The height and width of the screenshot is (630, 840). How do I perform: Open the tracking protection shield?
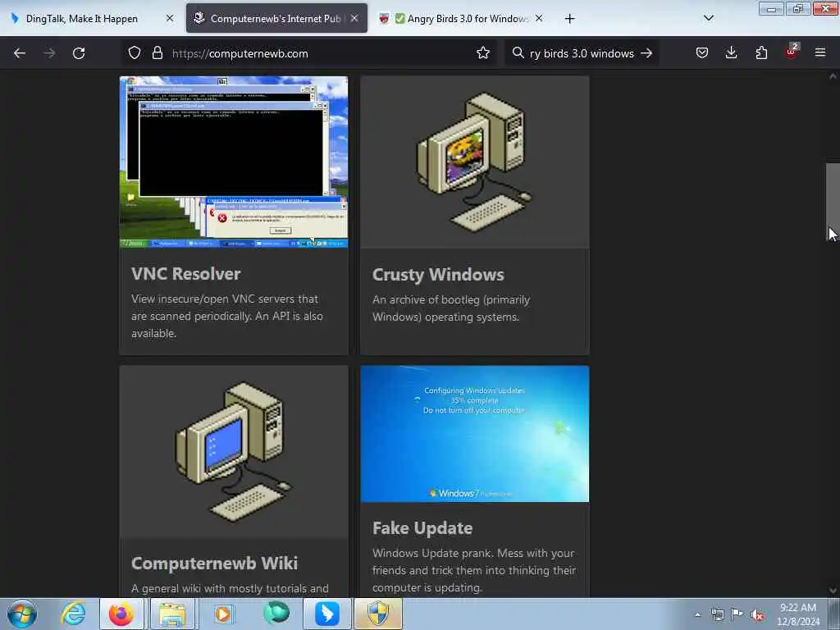tap(135, 53)
